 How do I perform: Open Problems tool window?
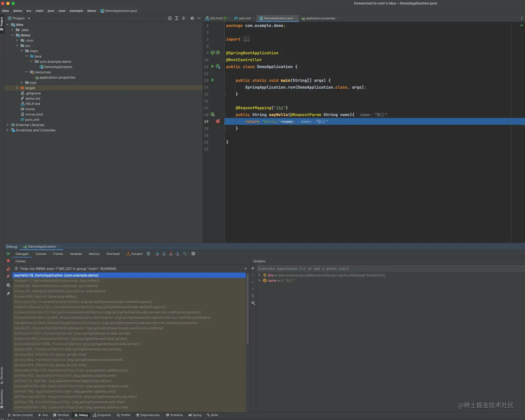pos(174,415)
